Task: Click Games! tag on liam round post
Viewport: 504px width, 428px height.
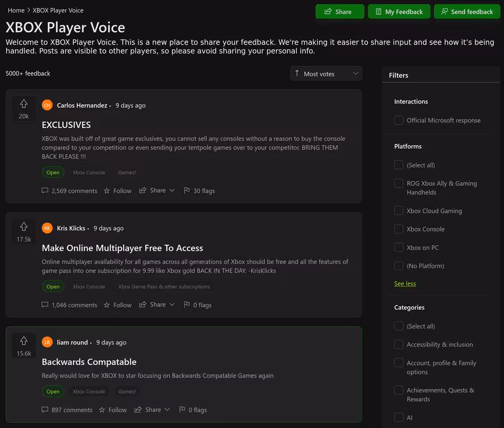Action: pos(127,392)
